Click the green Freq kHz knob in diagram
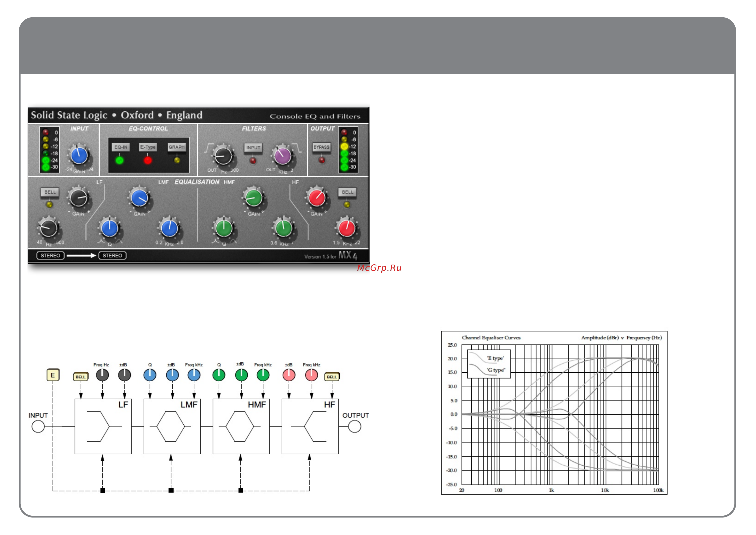The width and height of the screenshot is (756, 535). point(263,375)
